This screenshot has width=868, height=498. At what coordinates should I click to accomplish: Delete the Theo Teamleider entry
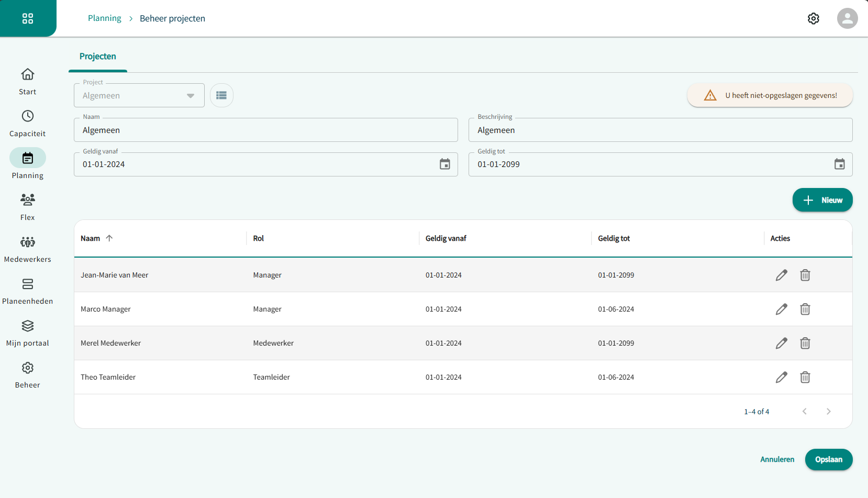coord(805,377)
